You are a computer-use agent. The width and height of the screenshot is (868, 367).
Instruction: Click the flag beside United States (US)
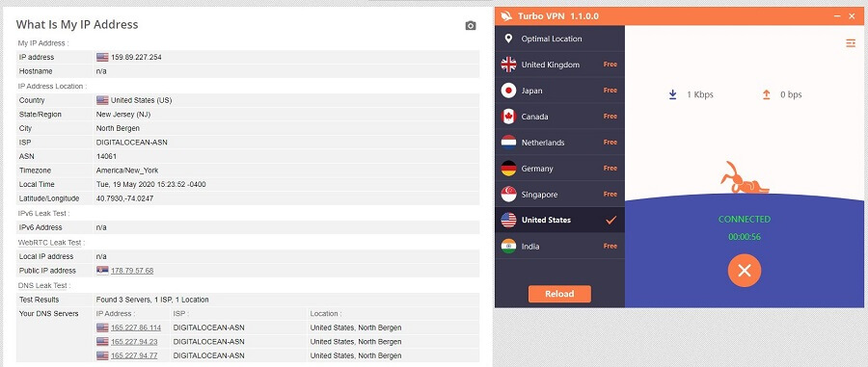102,100
